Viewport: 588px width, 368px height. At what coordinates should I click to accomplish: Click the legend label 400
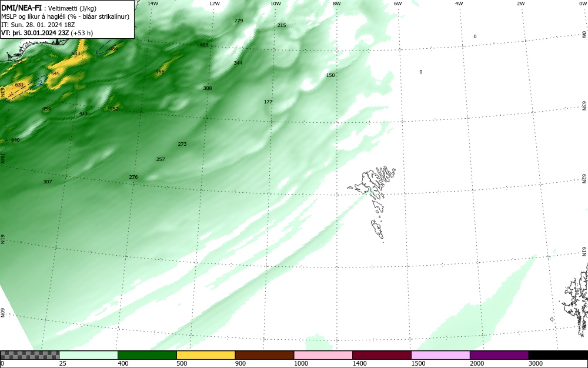pyautogui.click(x=123, y=363)
